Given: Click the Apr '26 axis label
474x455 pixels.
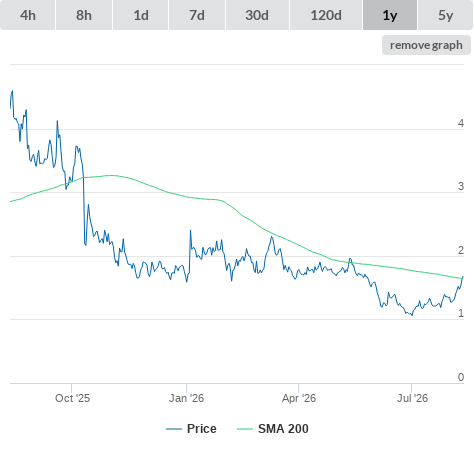Looking at the screenshot, I should coord(299,398).
